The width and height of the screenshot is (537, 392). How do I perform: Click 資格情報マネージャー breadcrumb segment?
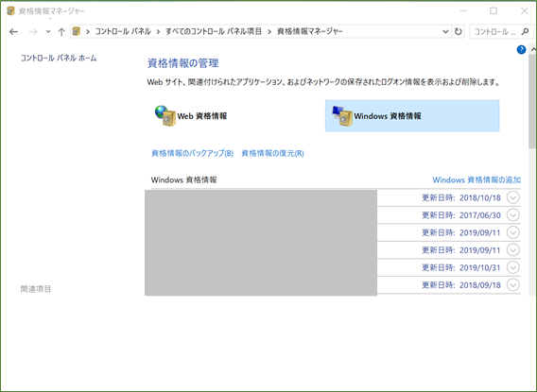309,31
